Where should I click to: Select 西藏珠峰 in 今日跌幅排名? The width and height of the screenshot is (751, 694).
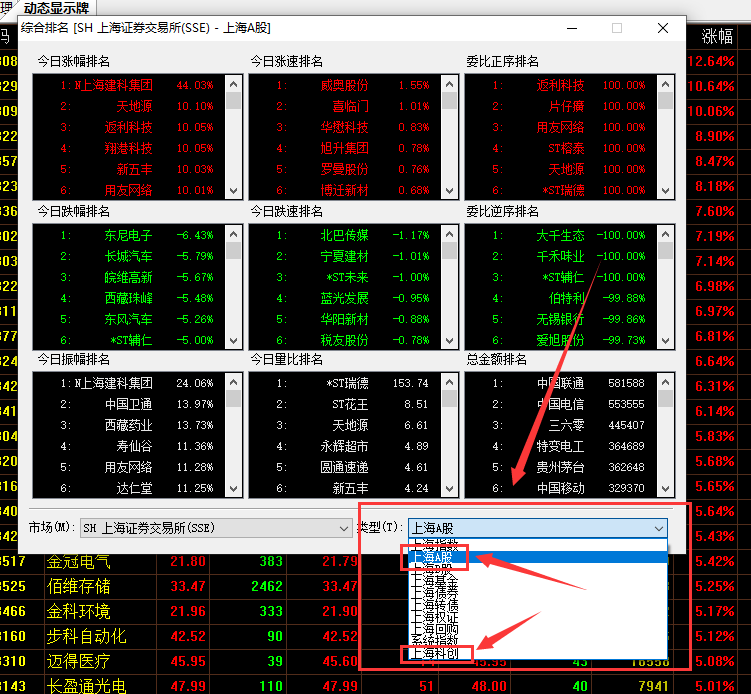point(129,298)
